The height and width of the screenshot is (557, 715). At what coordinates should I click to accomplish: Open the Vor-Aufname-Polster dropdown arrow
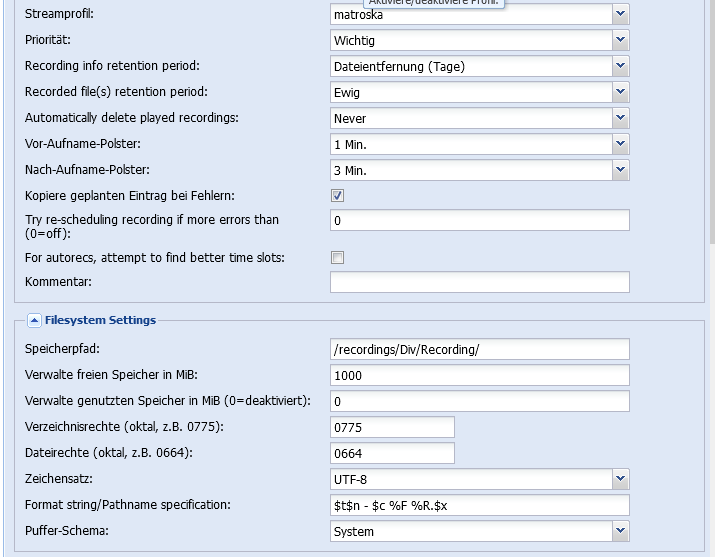(620, 144)
